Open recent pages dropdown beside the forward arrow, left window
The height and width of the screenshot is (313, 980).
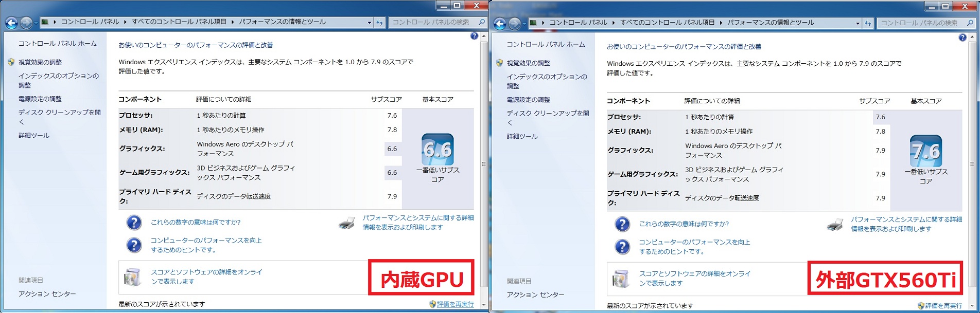click(36, 23)
